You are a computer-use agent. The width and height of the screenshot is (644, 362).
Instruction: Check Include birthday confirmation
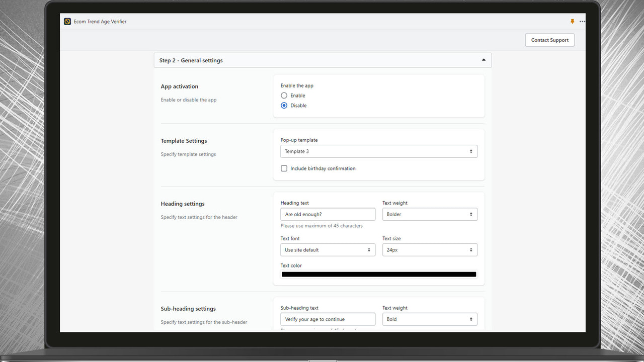click(284, 168)
